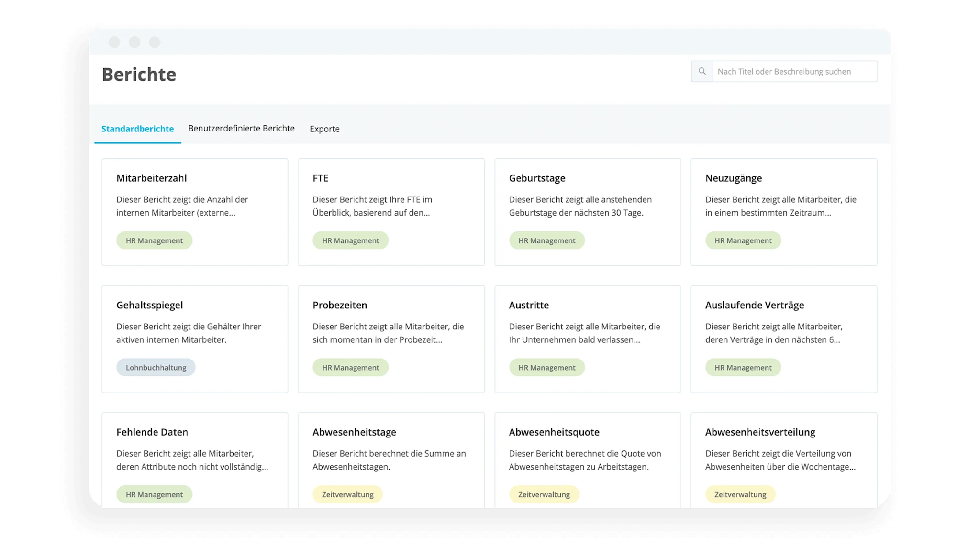Open the Neuzugänge report card

(x=783, y=211)
